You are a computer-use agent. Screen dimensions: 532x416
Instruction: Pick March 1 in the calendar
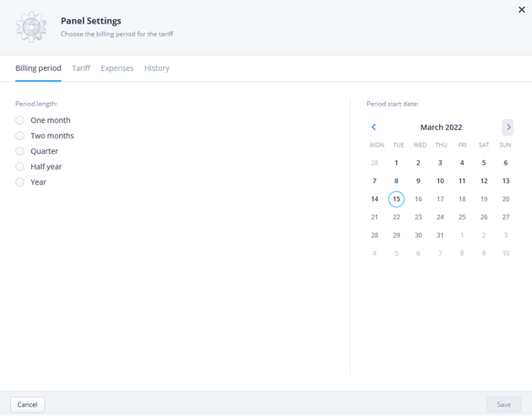click(396, 163)
